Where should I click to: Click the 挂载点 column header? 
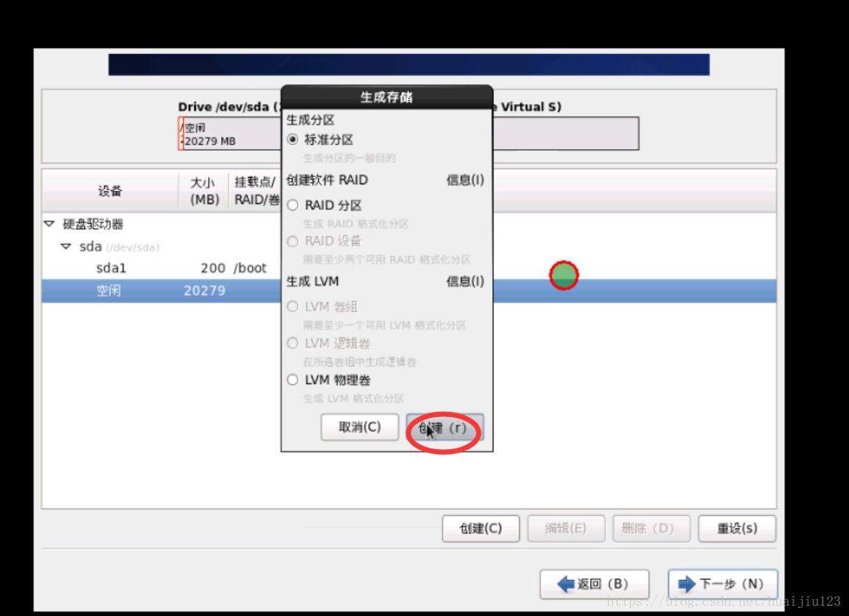pyautogui.click(x=255, y=190)
